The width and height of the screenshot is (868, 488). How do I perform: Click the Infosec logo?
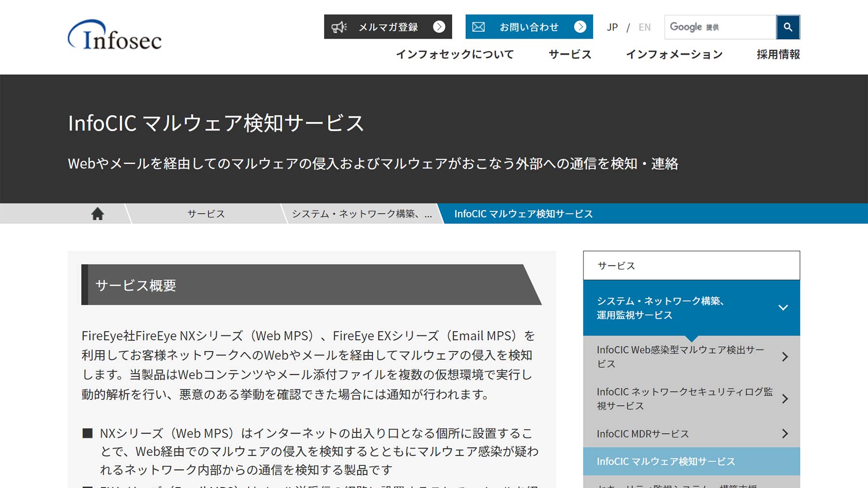point(115,35)
